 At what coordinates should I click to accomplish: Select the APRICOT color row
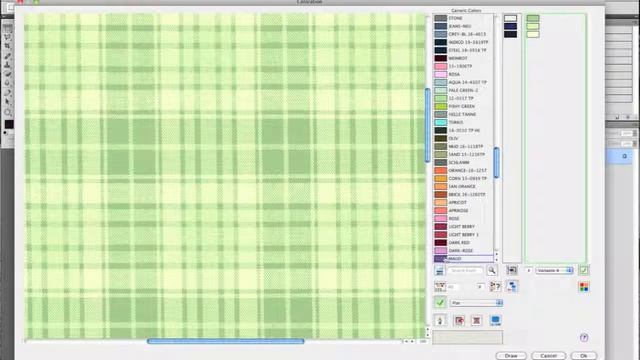coord(463,202)
